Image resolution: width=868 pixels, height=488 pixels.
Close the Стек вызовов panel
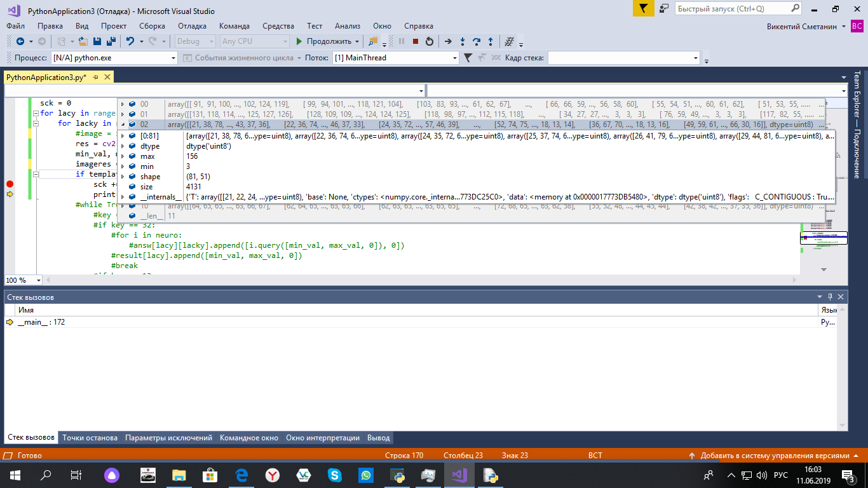coord(841,297)
